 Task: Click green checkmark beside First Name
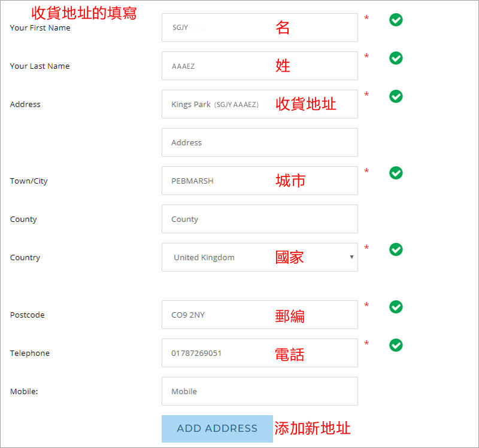tap(396, 20)
